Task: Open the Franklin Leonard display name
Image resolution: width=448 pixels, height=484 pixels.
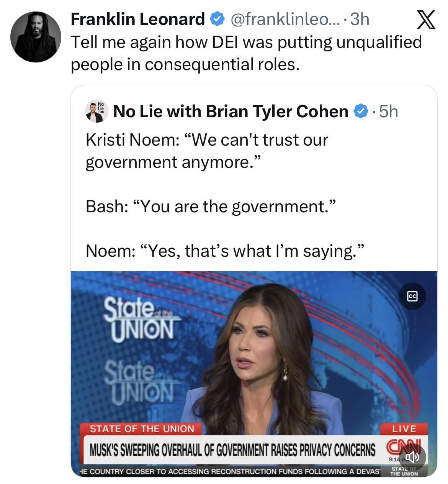Action: (138, 19)
